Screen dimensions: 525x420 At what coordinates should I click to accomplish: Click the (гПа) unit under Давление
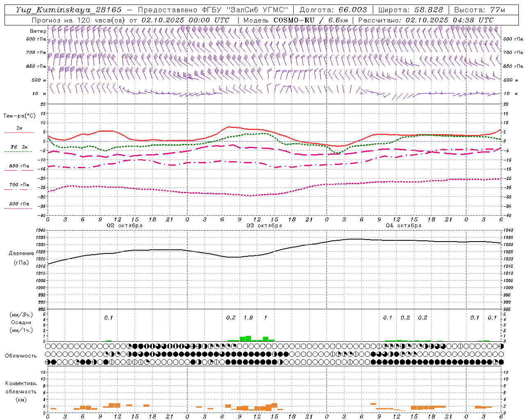tap(21, 263)
